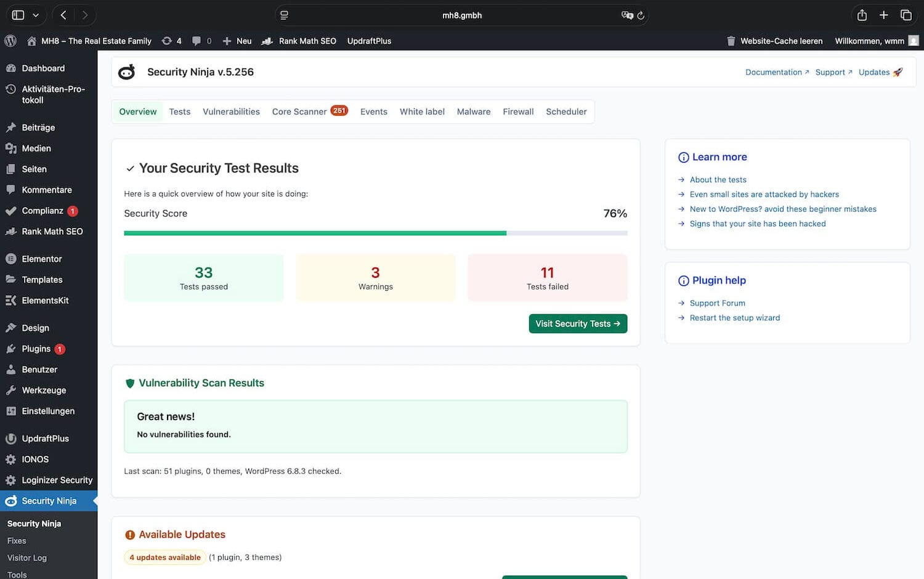The height and width of the screenshot is (579, 924).
Task: Select the Complianz shield icon
Action: (11, 211)
